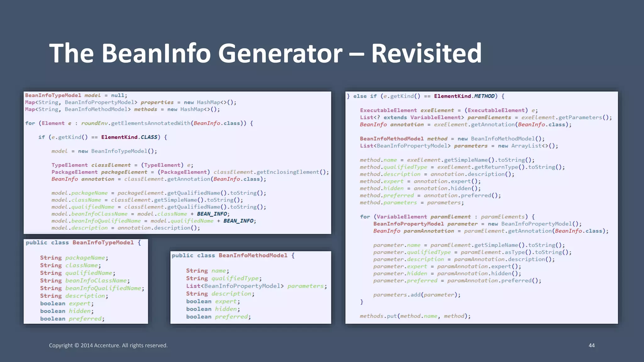Click the 'parameter.name' assignment line

point(469,245)
